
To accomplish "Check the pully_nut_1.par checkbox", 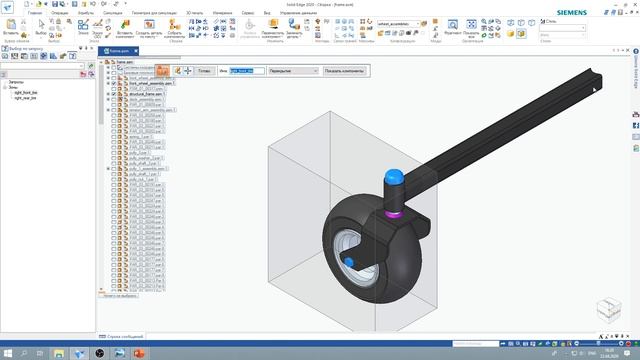I will (114, 179).
